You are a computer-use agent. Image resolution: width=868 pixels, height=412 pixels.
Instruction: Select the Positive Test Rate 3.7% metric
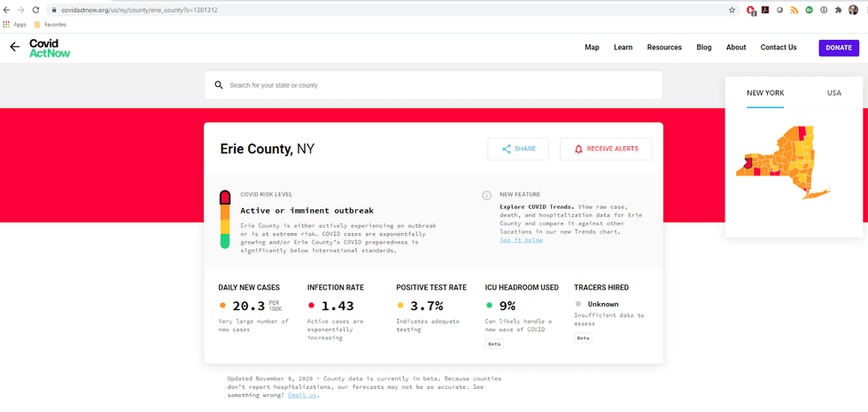click(x=431, y=308)
